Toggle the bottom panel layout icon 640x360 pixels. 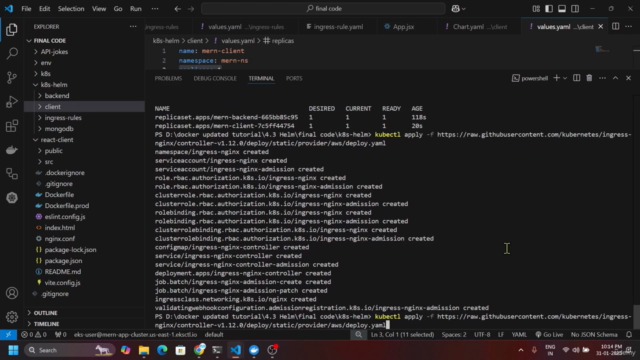[562, 9]
